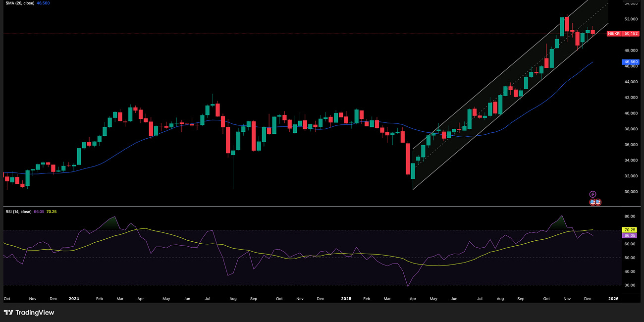Click the 2024 year label on time axis
Viewport: 644px width, 322px height.
(x=75, y=299)
